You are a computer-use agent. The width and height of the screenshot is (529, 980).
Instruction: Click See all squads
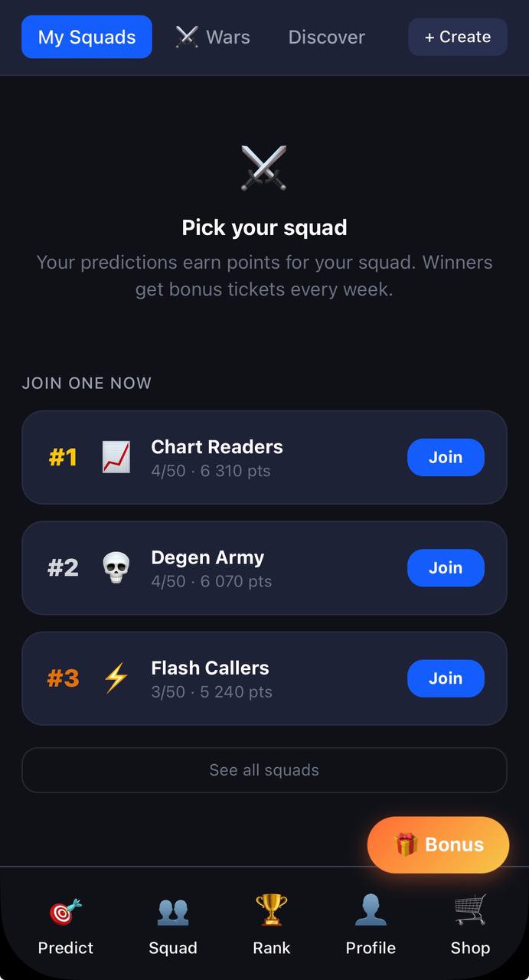click(x=264, y=770)
